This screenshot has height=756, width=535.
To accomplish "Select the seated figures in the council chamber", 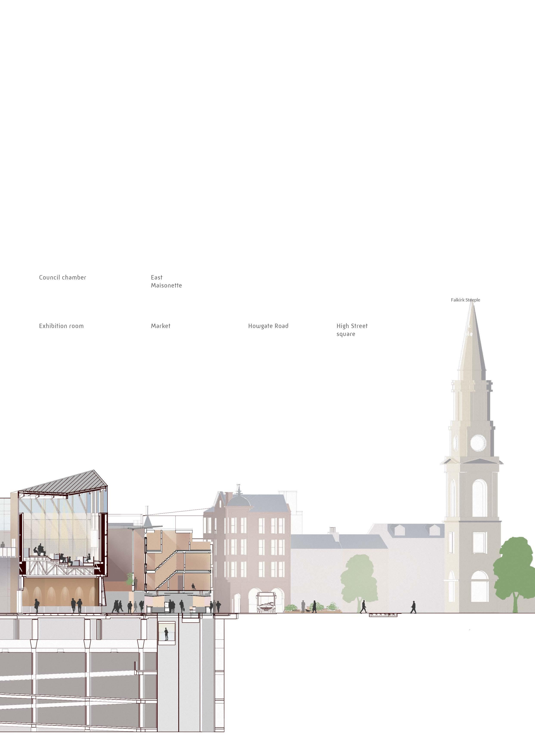I will [x=40, y=551].
